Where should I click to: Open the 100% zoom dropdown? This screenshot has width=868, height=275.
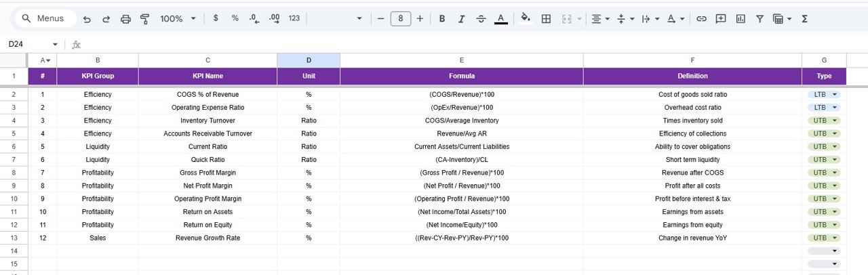coord(178,19)
